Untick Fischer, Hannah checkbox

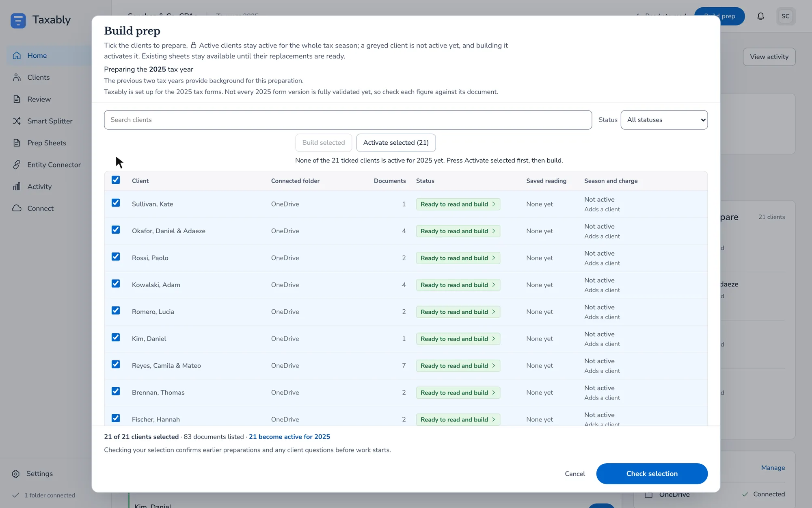pyautogui.click(x=116, y=418)
